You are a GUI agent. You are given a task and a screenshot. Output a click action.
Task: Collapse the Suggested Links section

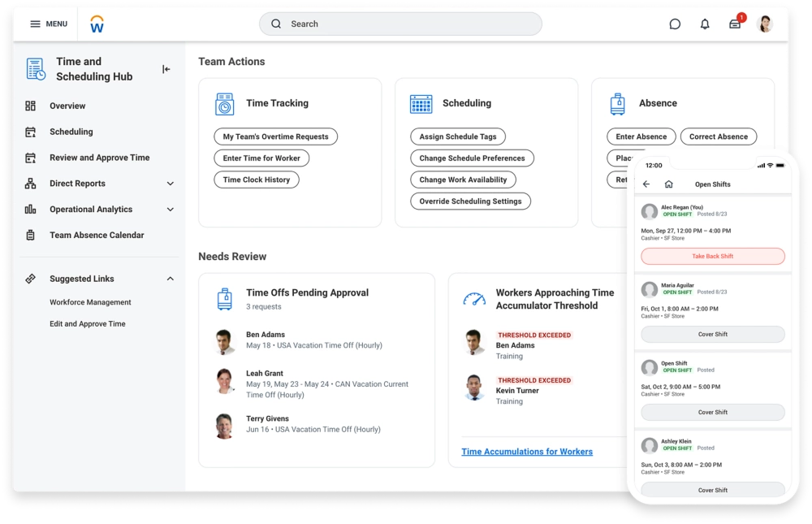click(x=171, y=279)
